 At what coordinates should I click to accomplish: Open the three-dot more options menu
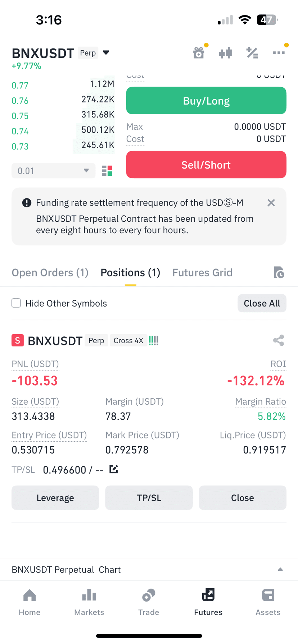[279, 53]
